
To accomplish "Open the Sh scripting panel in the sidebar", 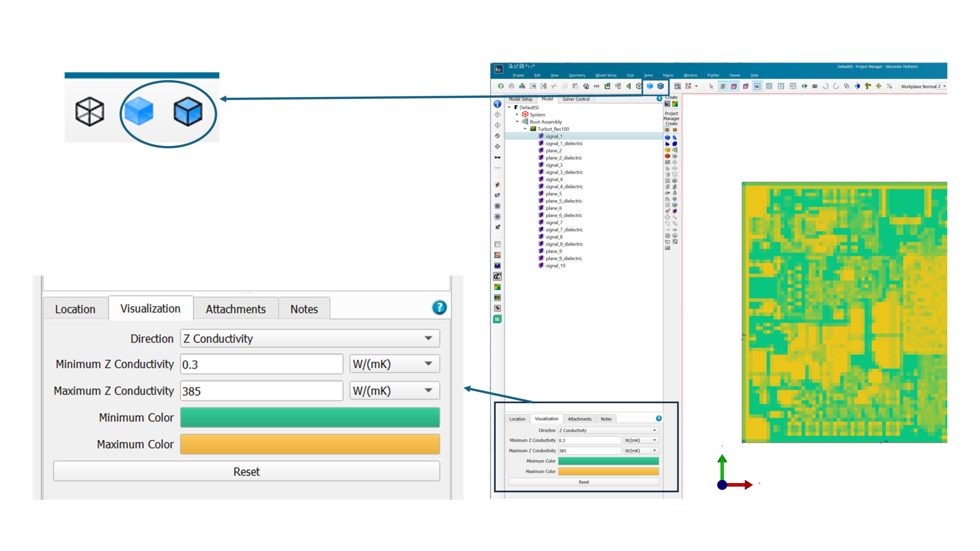I will click(x=498, y=318).
